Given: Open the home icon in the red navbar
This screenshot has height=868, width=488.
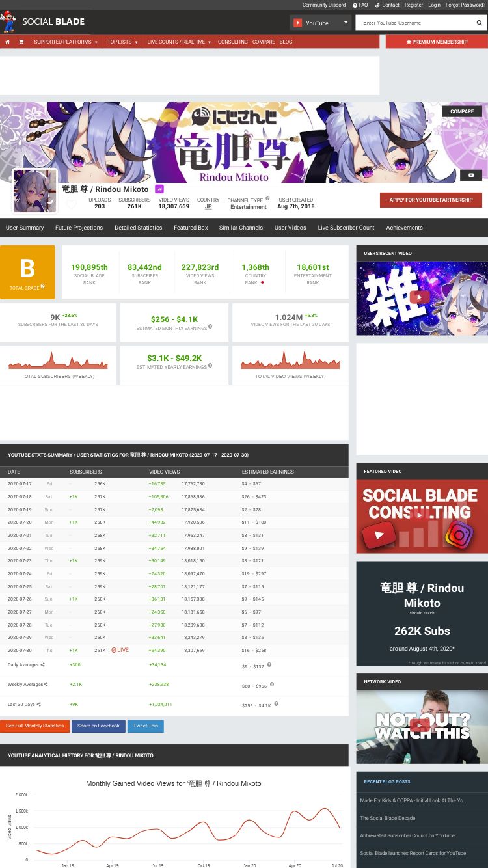Looking at the screenshot, I should pos(7,42).
